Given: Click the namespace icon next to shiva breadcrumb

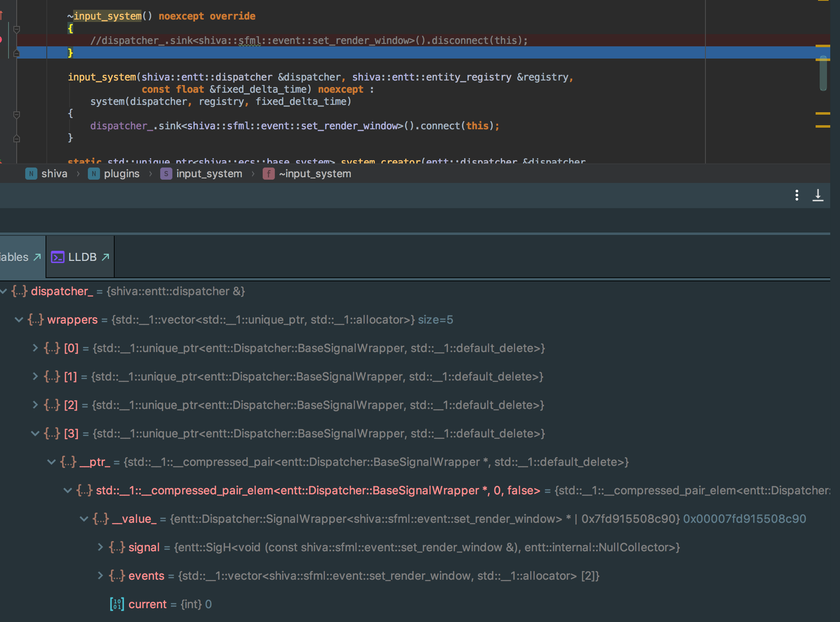Looking at the screenshot, I should point(31,174).
